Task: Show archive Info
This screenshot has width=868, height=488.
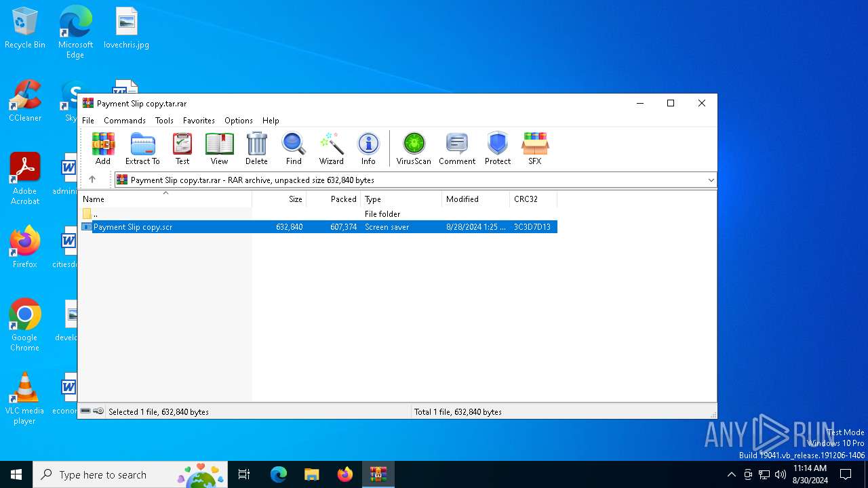Action: point(368,148)
